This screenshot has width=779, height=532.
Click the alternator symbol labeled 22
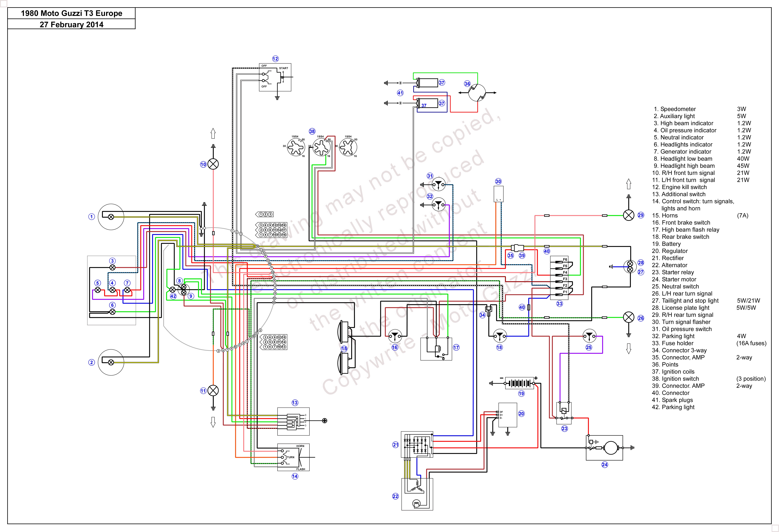coord(417,494)
